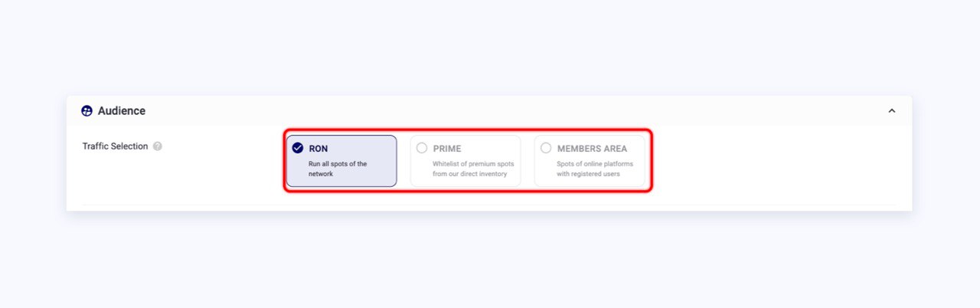Click the Audience section icon

(x=87, y=111)
